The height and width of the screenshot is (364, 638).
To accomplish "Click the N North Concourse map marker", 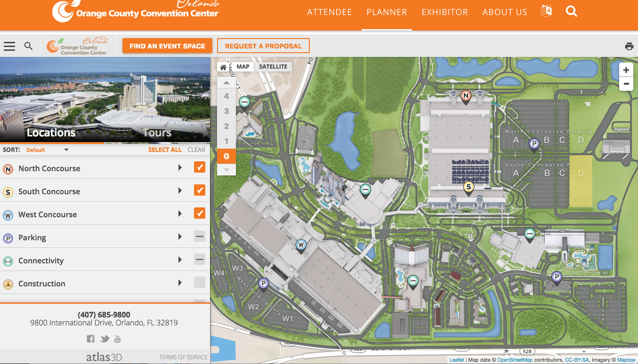I will click(466, 97).
